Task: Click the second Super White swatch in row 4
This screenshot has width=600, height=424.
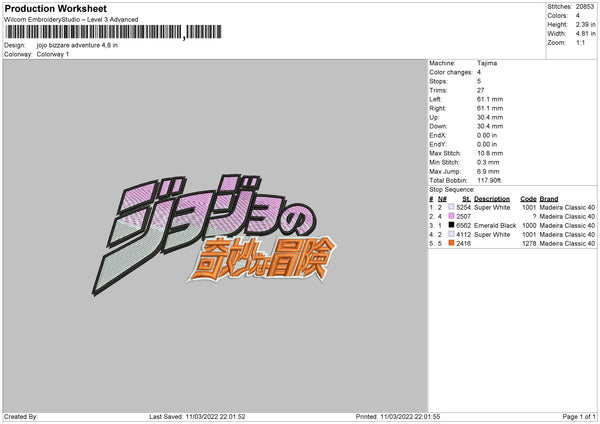Action: (x=452, y=234)
